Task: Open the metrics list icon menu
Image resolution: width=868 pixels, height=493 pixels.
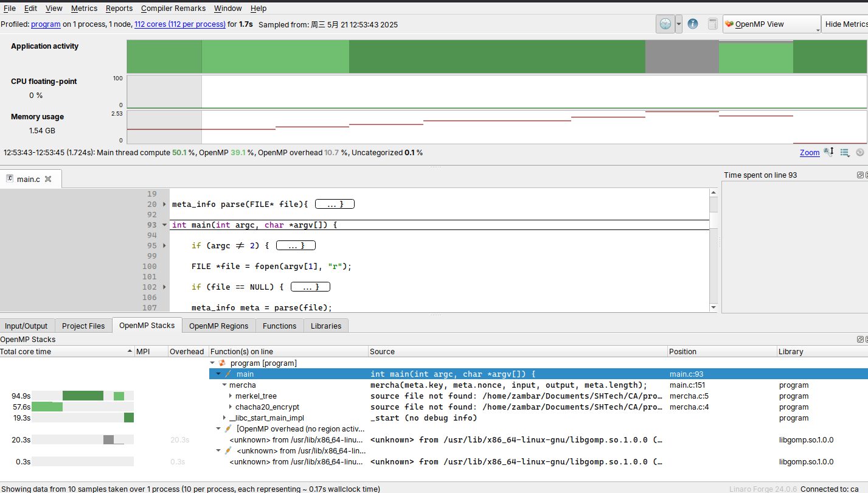Action: point(844,152)
